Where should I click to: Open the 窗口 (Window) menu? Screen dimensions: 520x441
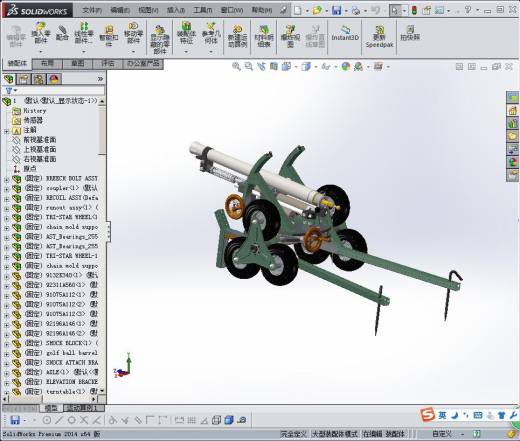(x=232, y=10)
